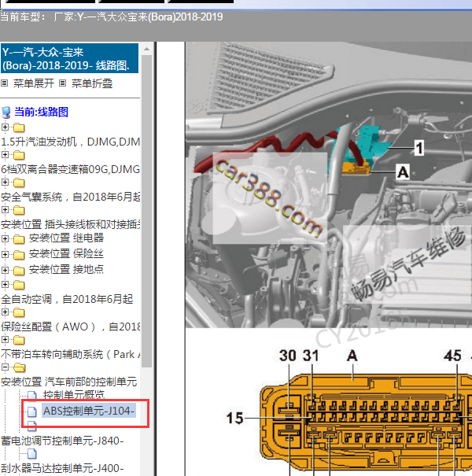This screenshot has width=472, height=476.
Task: Click the 当前车型 vehicle model text
Action: (112, 17)
